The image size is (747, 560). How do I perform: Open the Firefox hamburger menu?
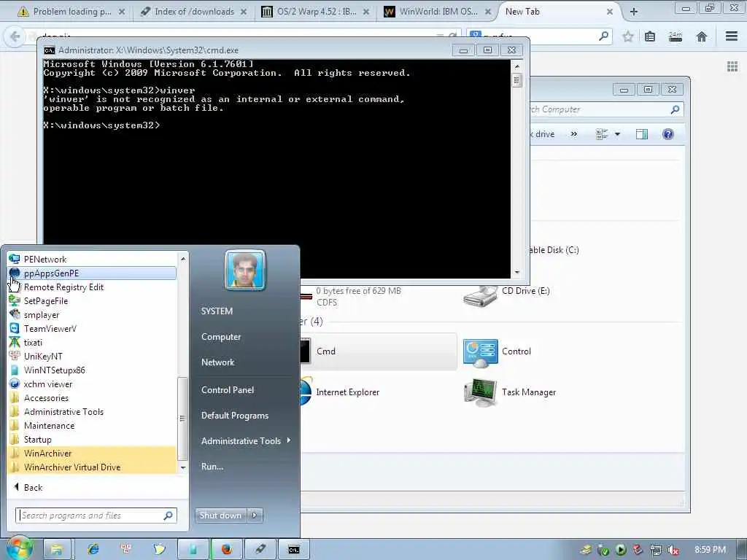[x=732, y=36]
